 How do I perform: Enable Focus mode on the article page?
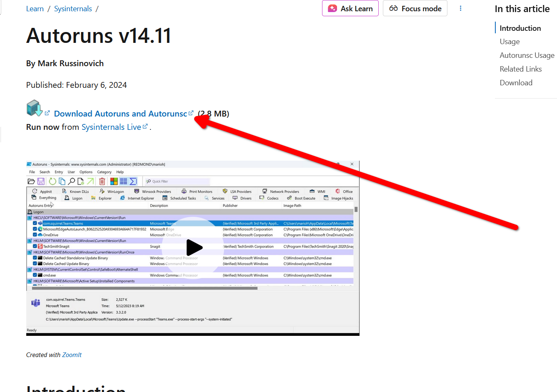click(x=415, y=8)
